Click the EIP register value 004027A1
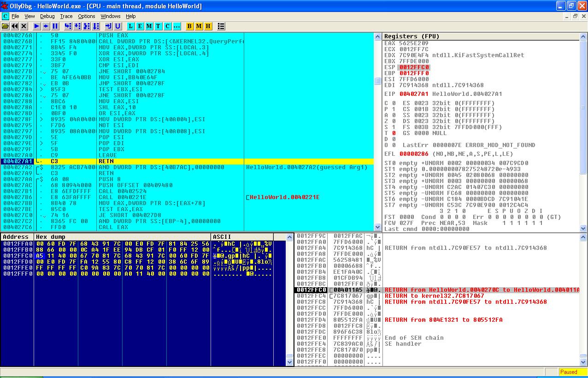Viewport: 588px width, 378px height. [x=414, y=94]
